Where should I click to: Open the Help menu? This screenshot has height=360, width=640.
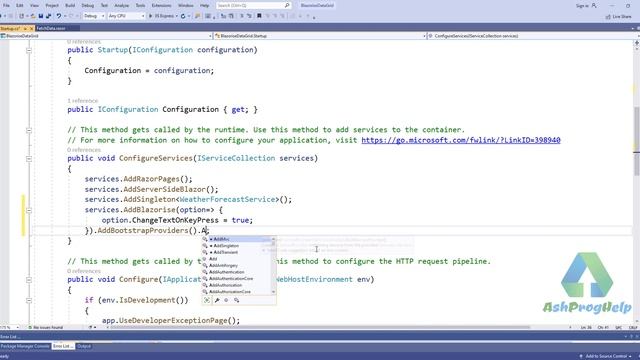(204, 6)
